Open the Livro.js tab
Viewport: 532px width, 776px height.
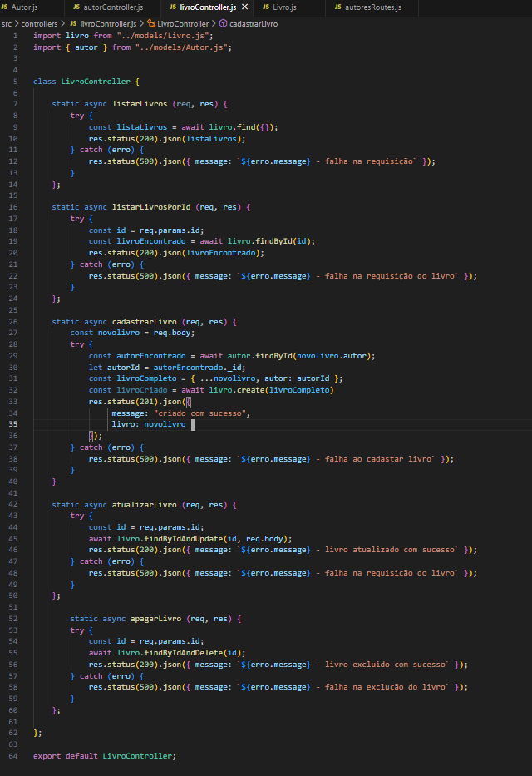coord(284,7)
